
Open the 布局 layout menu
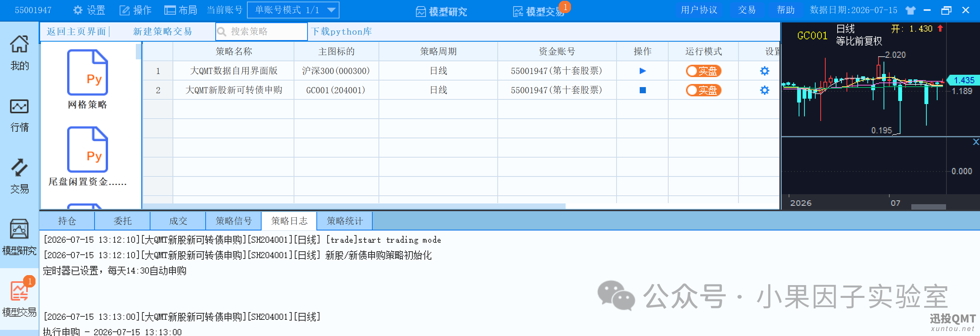(181, 10)
